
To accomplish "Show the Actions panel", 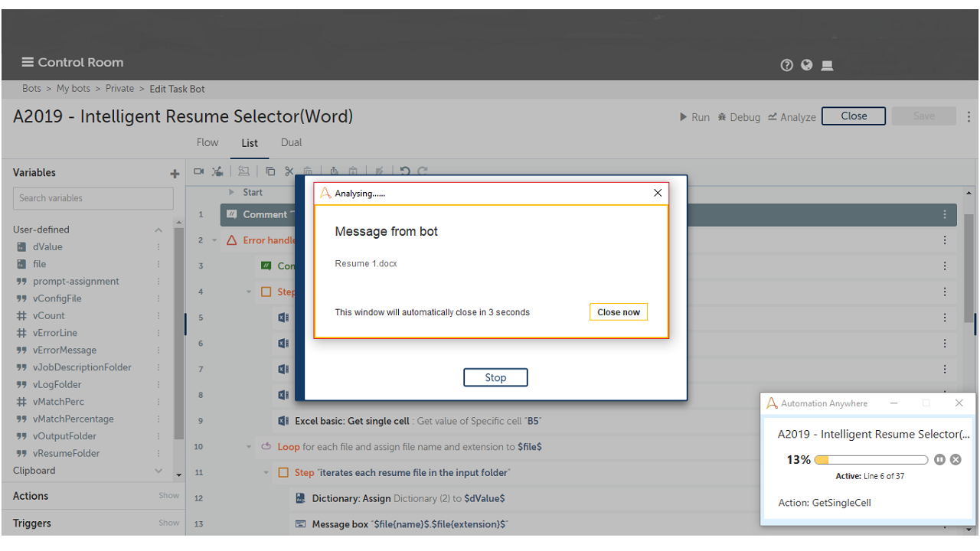I will (x=168, y=496).
